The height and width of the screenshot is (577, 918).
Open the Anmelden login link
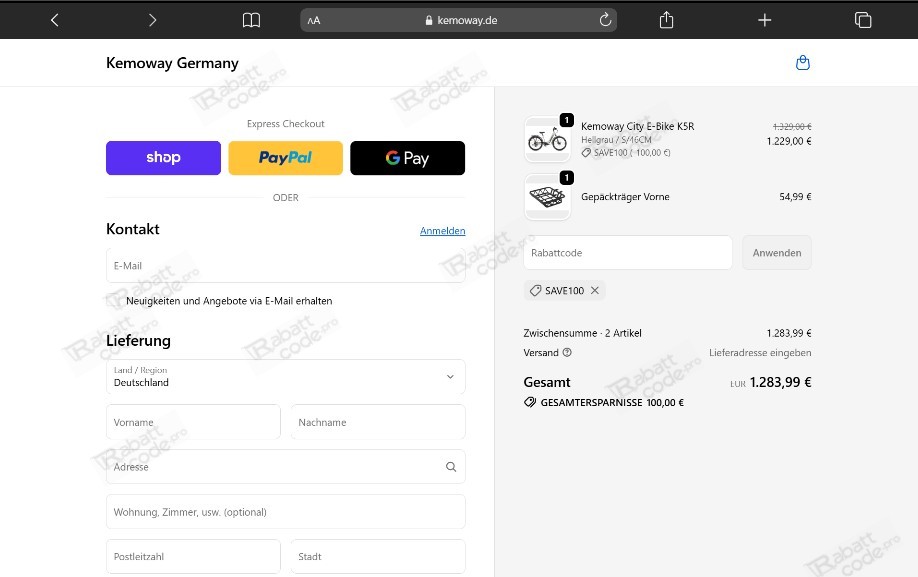coord(443,231)
